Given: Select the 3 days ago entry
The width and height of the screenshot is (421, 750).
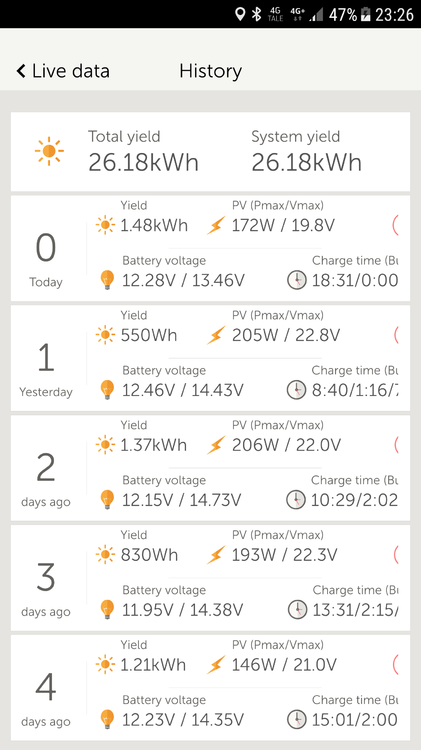Looking at the screenshot, I should pyautogui.click(x=210, y=578).
